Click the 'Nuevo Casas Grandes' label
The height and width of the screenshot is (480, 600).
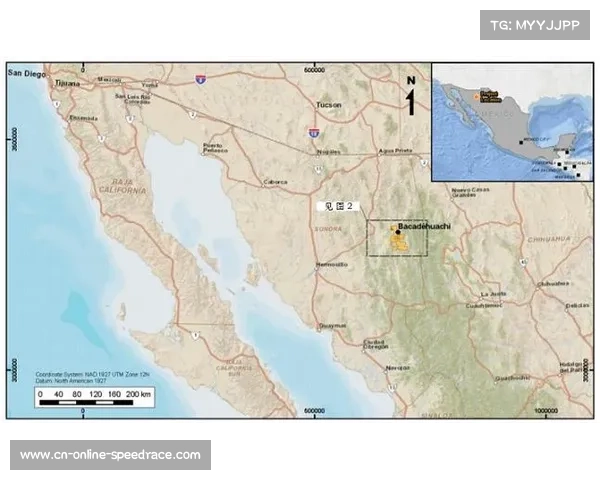[470, 192]
